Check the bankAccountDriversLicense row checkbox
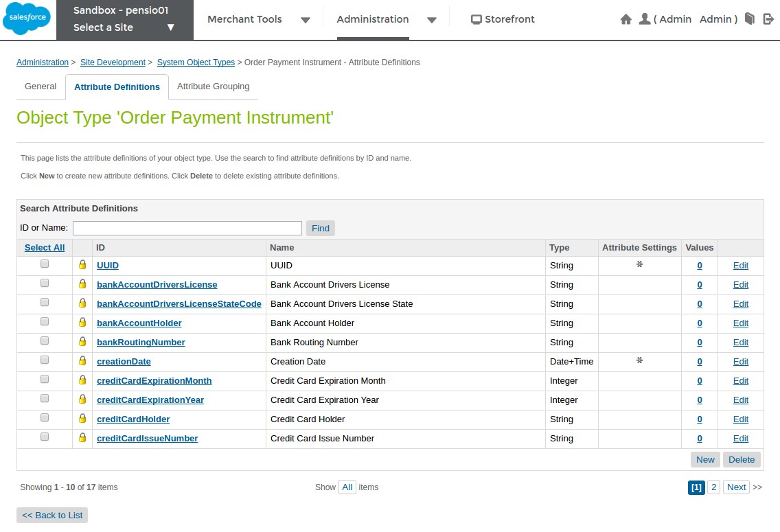 coord(45,283)
